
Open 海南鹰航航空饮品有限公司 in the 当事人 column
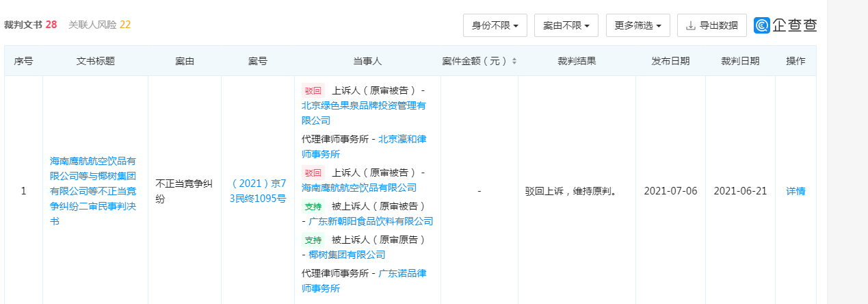tap(359, 188)
